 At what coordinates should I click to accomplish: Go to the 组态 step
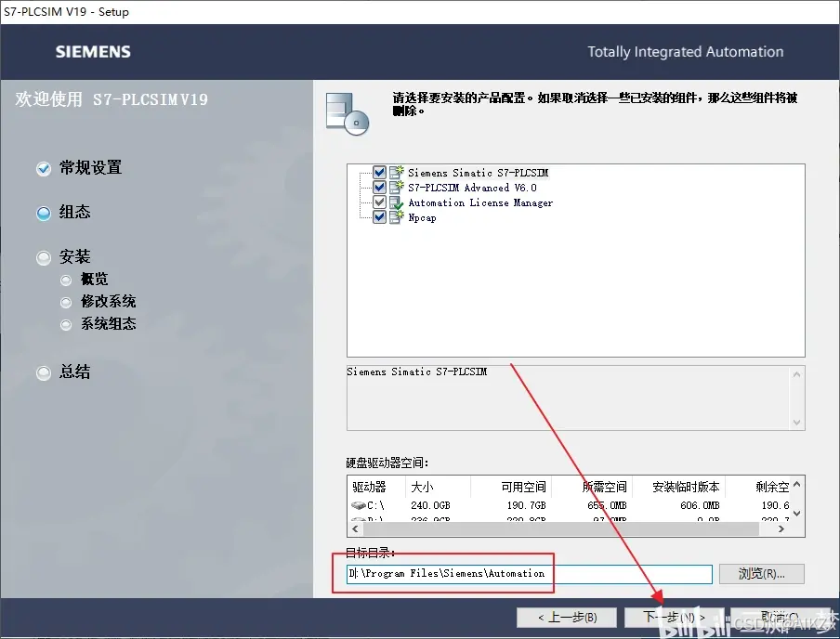pyautogui.click(x=75, y=212)
